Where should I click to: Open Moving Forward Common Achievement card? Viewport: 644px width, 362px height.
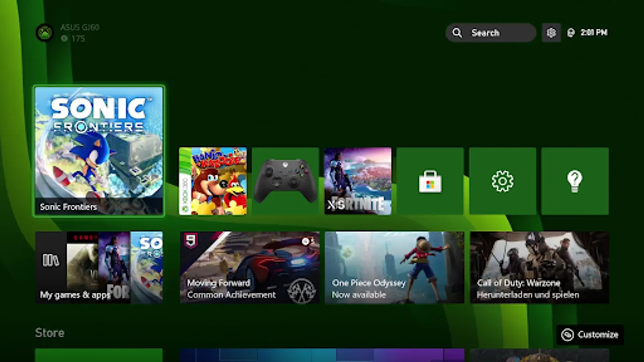[x=250, y=267]
